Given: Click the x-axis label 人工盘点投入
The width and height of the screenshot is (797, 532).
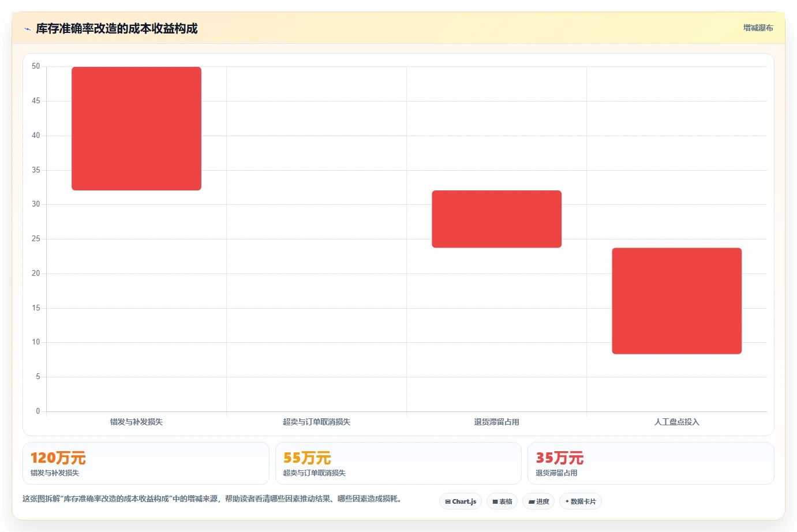Looking at the screenshot, I should (676, 422).
